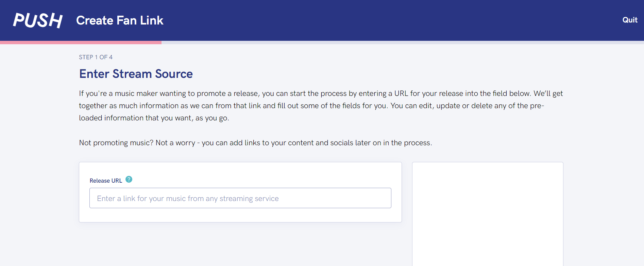Image resolution: width=644 pixels, height=266 pixels.
Task: Click the Release URL field label
Action: point(106,180)
